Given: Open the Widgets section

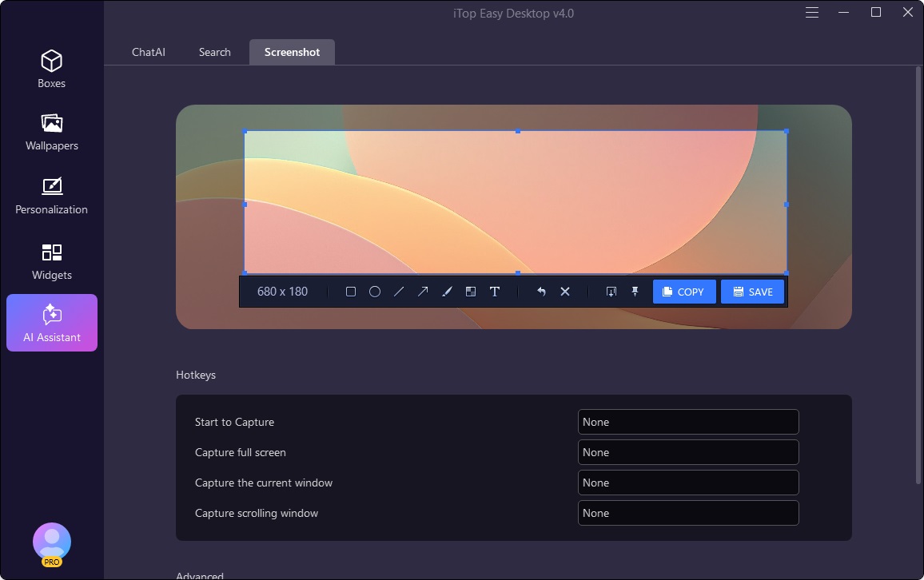Looking at the screenshot, I should coord(51,261).
